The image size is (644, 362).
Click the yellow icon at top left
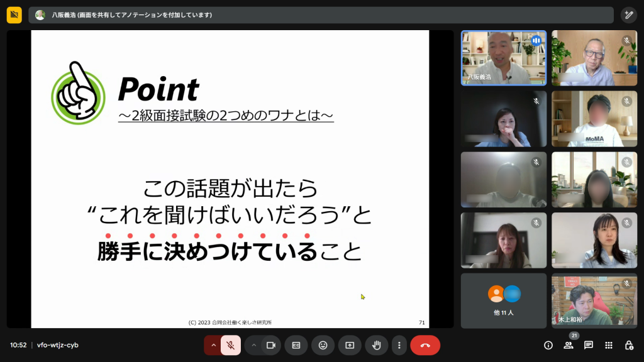point(14,15)
